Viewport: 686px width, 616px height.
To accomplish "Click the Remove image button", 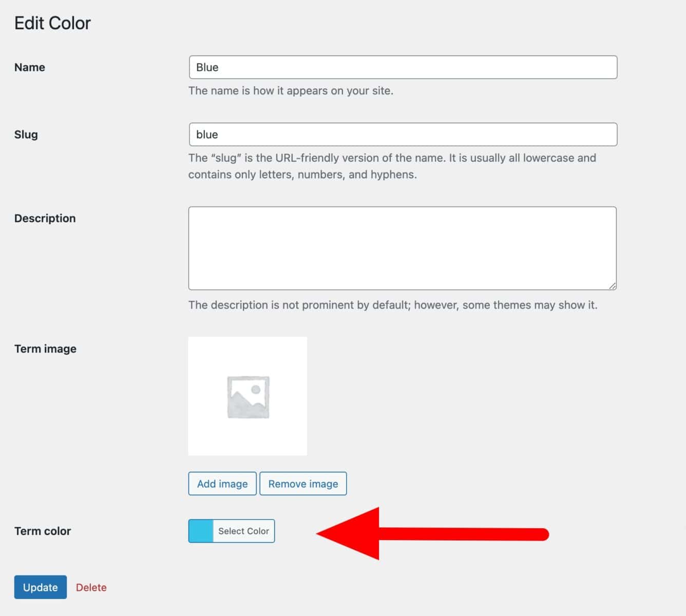I will (303, 484).
